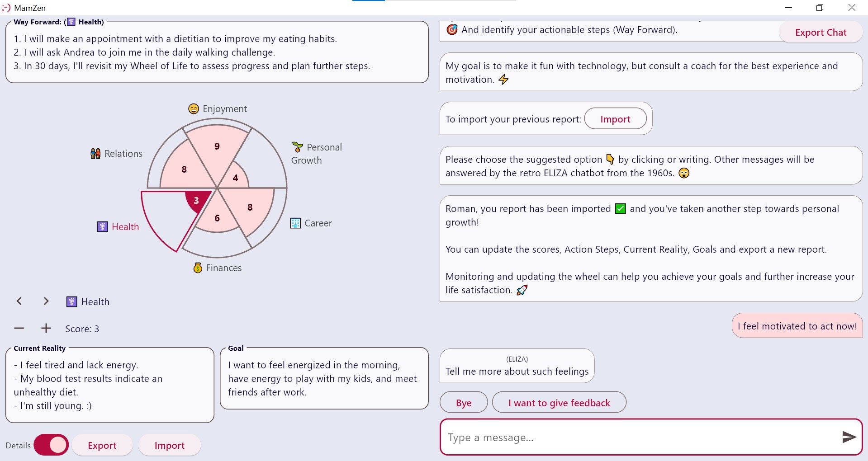
Task: Increase the Health score with plus
Action: (x=46, y=329)
